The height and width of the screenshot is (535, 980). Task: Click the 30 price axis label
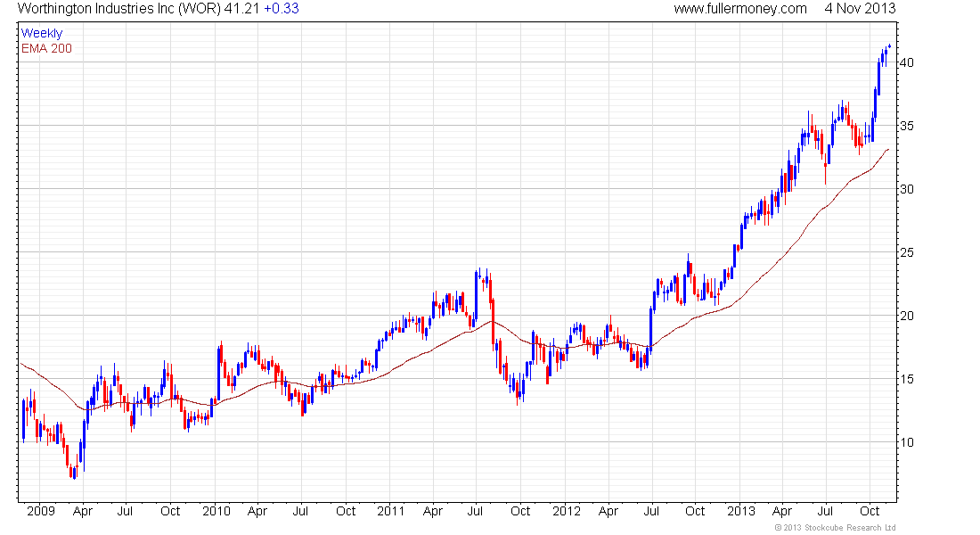(907, 189)
